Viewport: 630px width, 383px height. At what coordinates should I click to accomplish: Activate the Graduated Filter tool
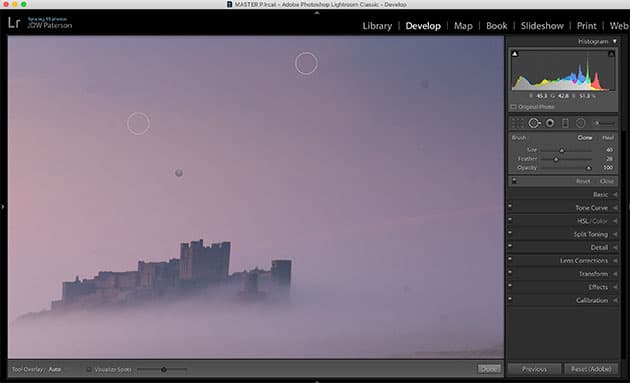565,123
